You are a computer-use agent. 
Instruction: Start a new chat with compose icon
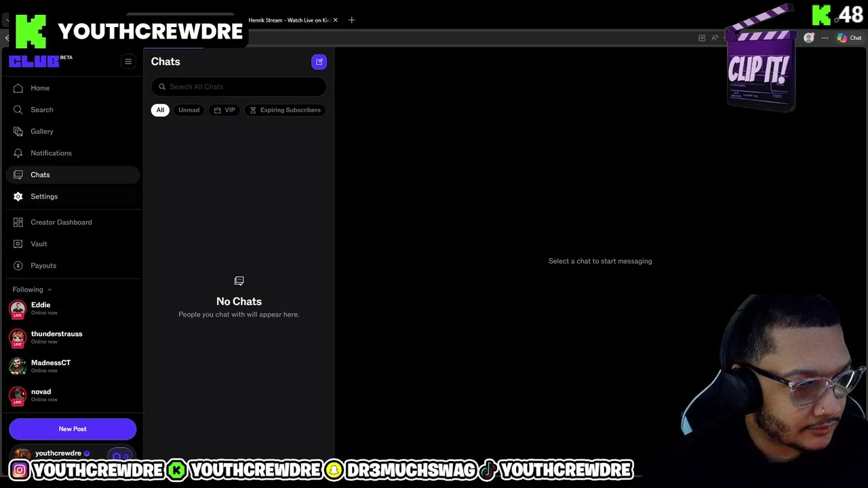point(319,62)
